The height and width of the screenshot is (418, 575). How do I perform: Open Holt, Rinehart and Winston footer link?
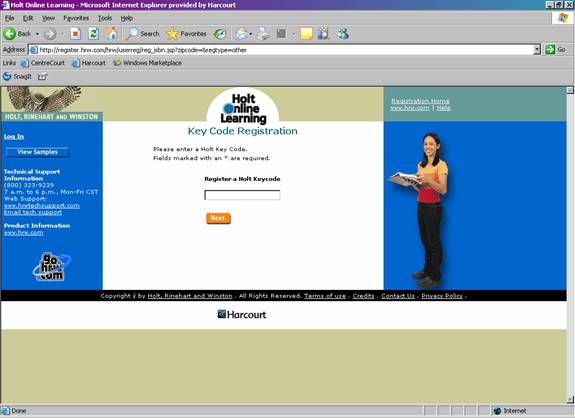tap(190, 296)
